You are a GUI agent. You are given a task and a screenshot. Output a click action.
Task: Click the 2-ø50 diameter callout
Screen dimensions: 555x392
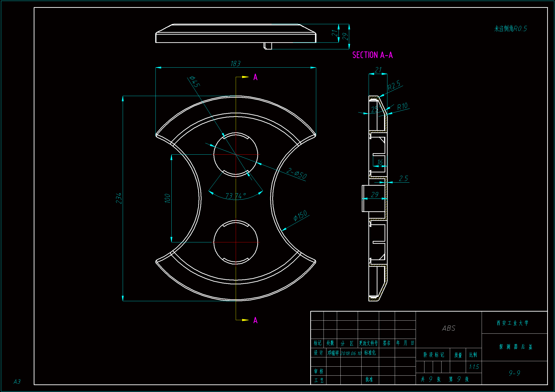(296, 173)
